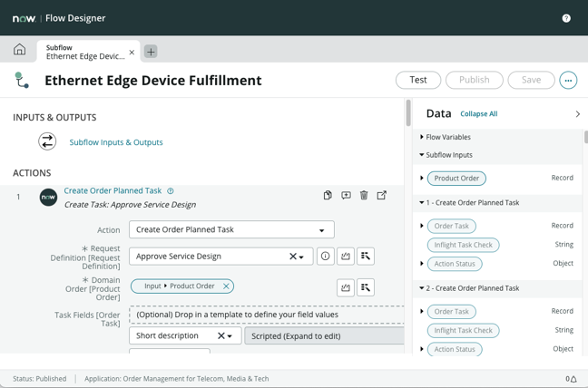Open info icon next to Create Order Planned Task

[171, 191]
